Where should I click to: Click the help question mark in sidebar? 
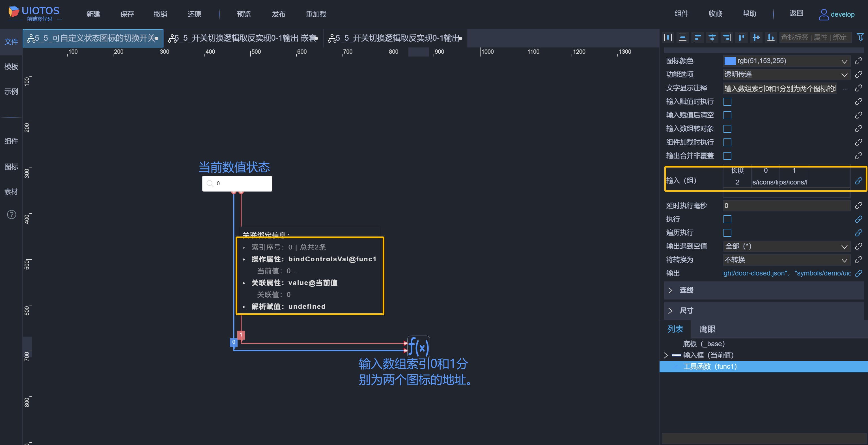pyautogui.click(x=12, y=215)
